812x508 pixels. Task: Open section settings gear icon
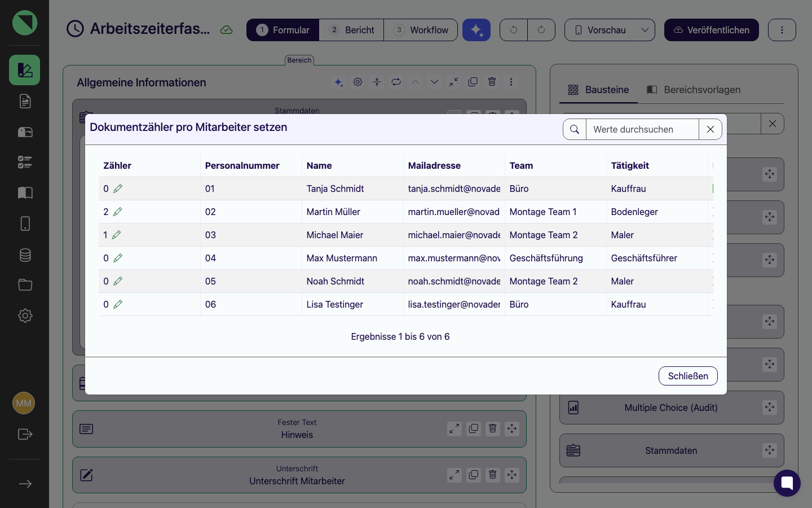[x=358, y=82]
